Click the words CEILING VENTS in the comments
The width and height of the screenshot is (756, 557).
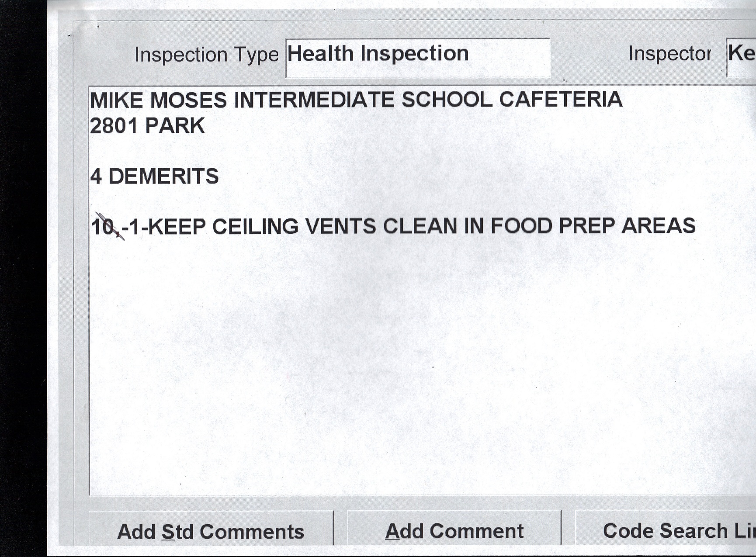[x=294, y=227]
